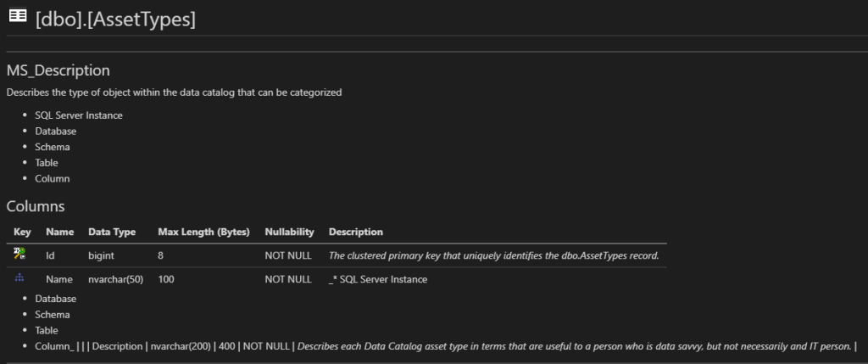Click the Nullability column header
Image resolution: width=868 pixels, height=364 pixels.
[x=289, y=232]
